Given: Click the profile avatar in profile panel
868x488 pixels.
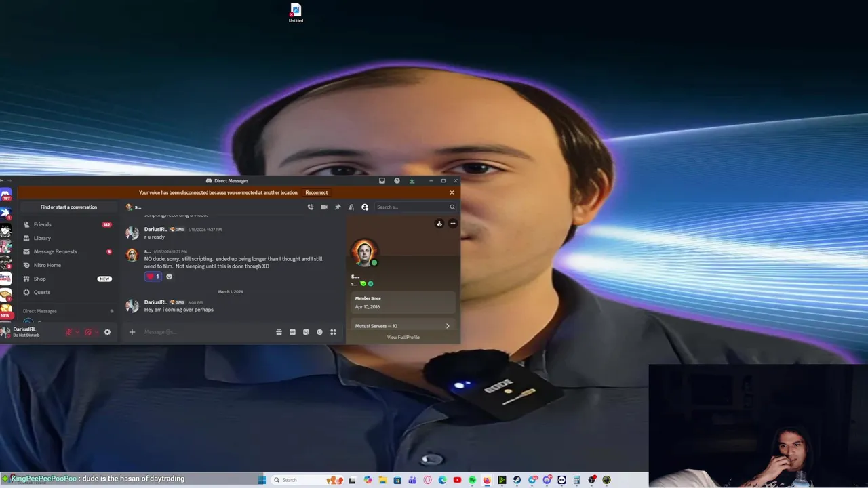Looking at the screenshot, I should tap(364, 253).
